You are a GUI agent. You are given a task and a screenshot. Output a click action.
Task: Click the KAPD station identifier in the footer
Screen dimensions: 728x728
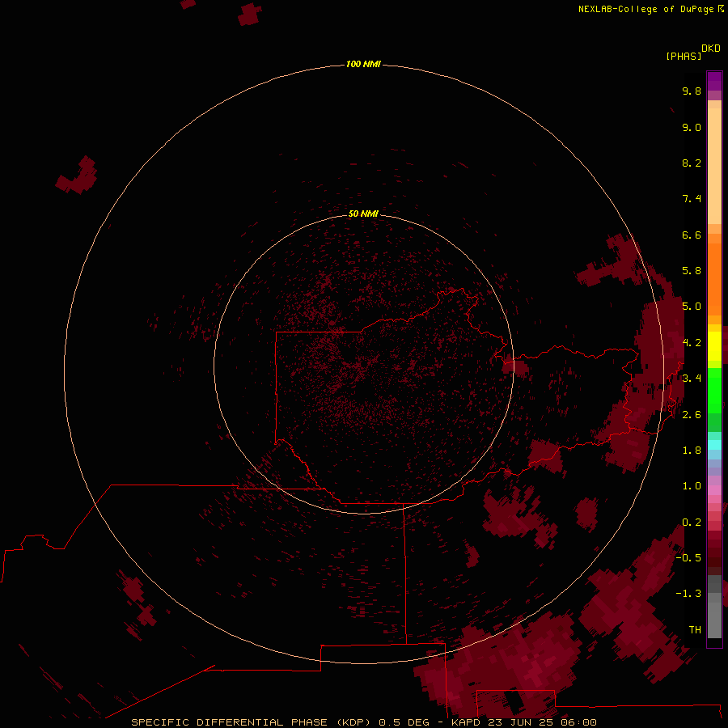pos(466,722)
